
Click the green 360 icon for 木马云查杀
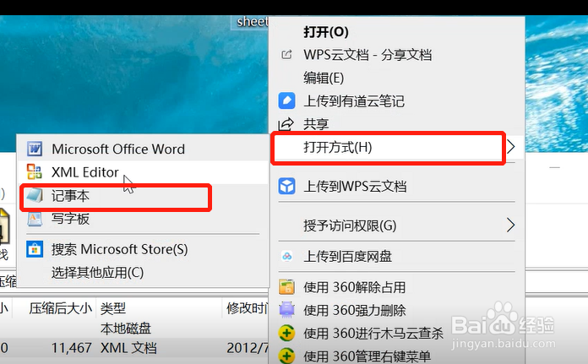tap(287, 334)
